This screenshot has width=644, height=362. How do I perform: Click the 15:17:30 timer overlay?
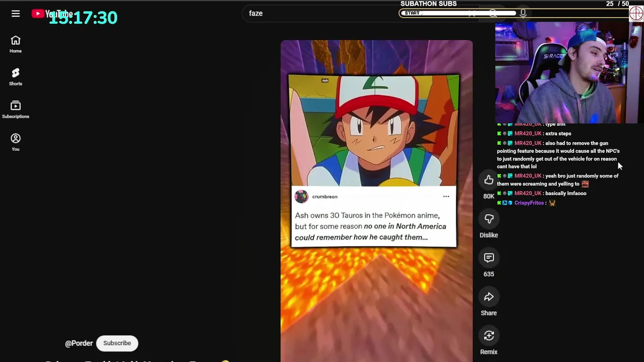(83, 18)
